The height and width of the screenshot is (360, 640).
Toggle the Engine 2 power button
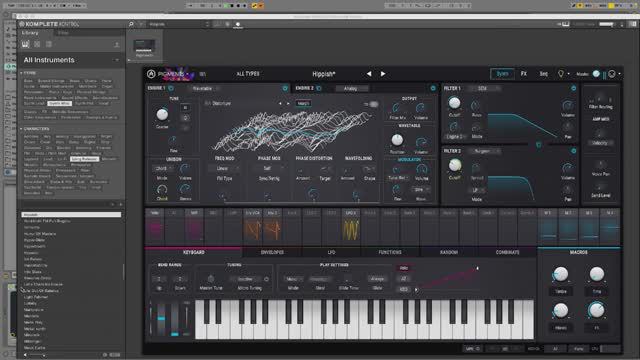[x=319, y=88]
